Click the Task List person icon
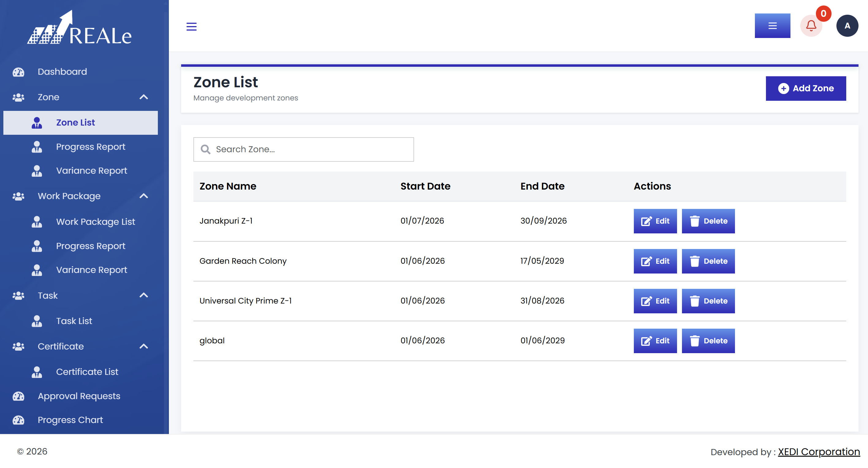This screenshot has height=468, width=868. click(37, 321)
